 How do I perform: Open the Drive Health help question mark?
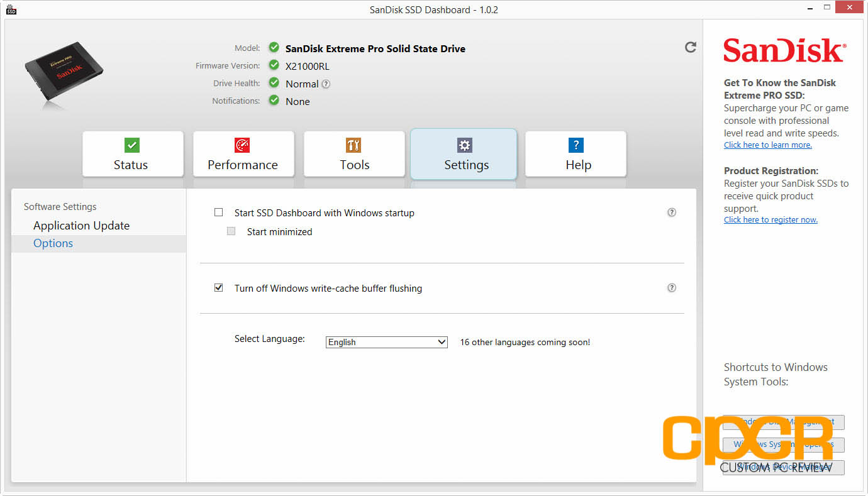point(326,84)
